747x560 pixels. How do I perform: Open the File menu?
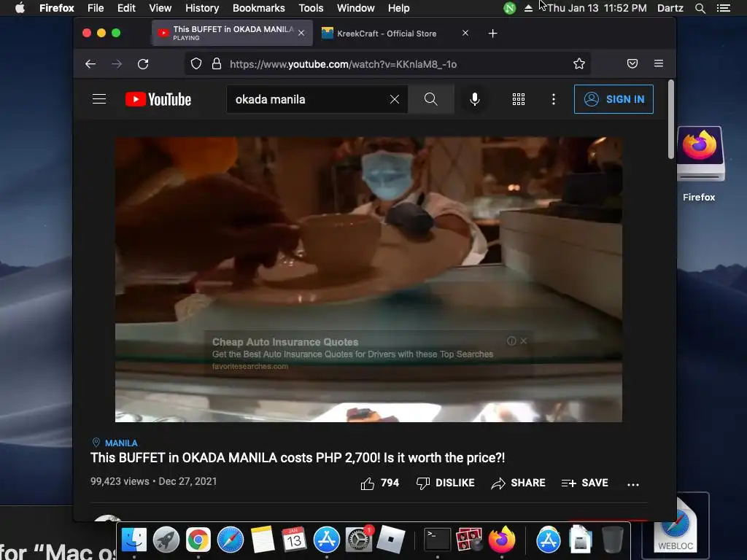(x=96, y=8)
